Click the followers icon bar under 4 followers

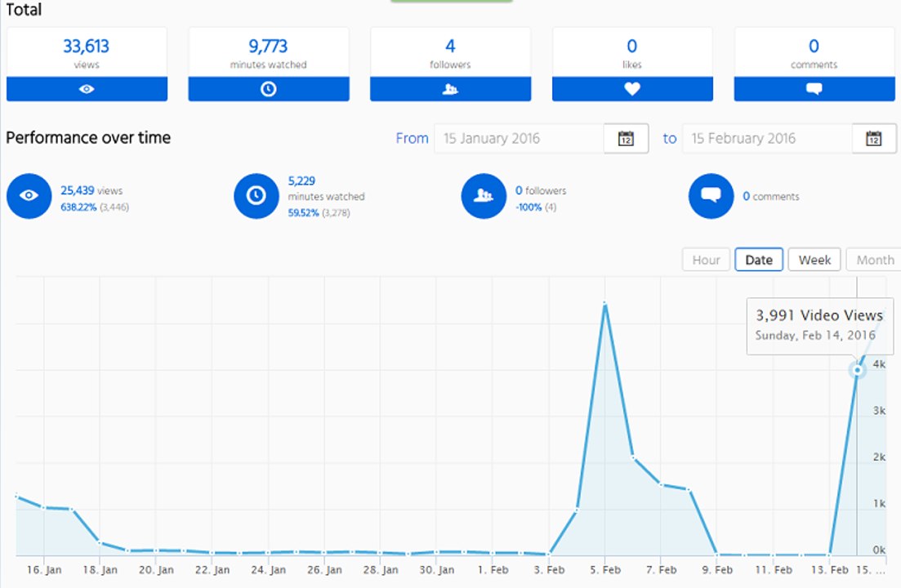pyautogui.click(x=451, y=89)
